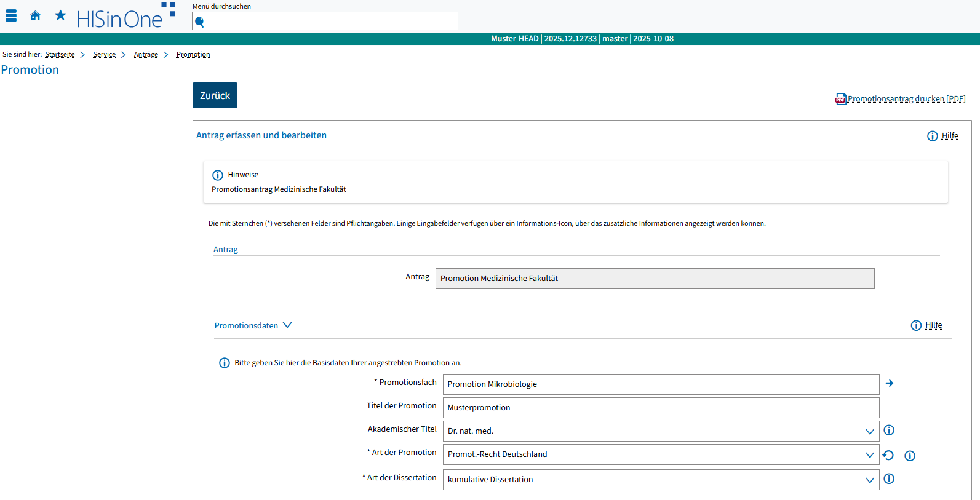980x500 pixels.
Task: Open Hilfe link in Promotionsdaten section
Action: [x=933, y=325]
